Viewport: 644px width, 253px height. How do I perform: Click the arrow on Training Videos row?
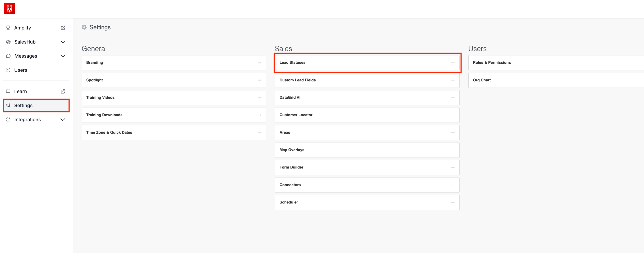point(259,97)
